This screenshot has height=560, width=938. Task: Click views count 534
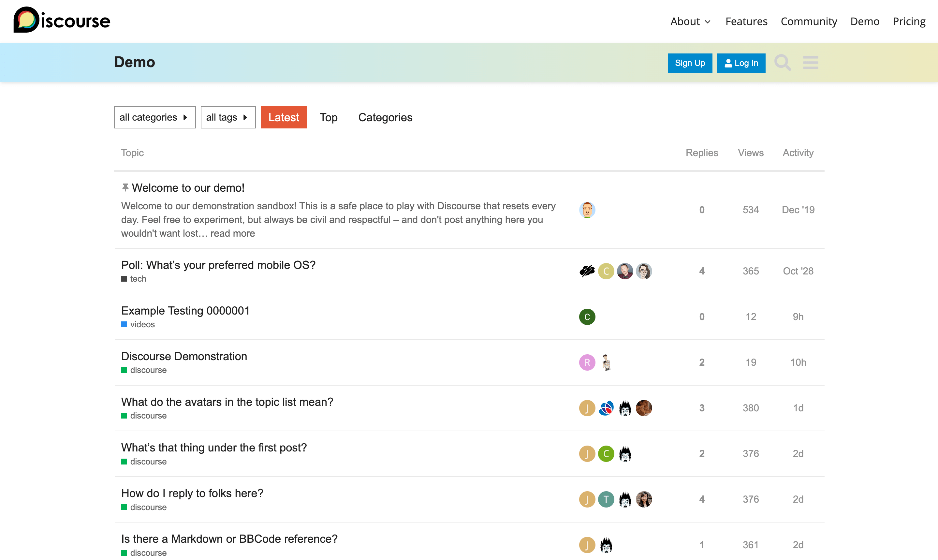pyautogui.click(x=751, y=210)
